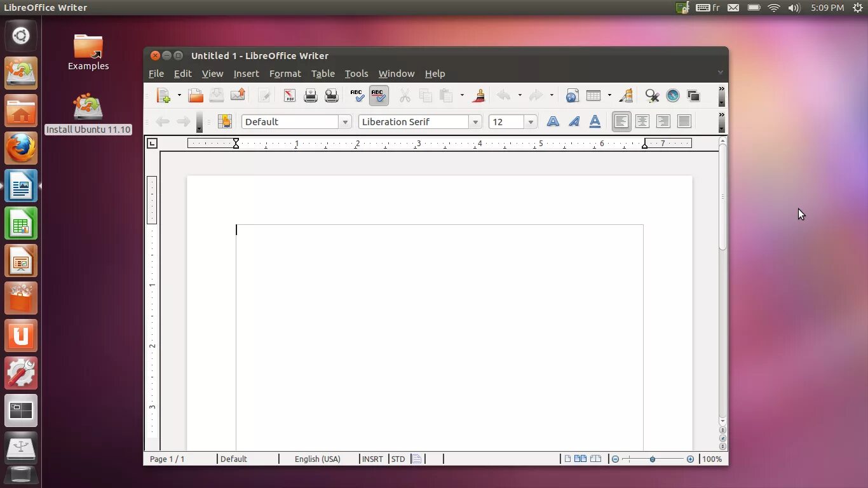Open Find & Replace

click(x=652, y=95)
